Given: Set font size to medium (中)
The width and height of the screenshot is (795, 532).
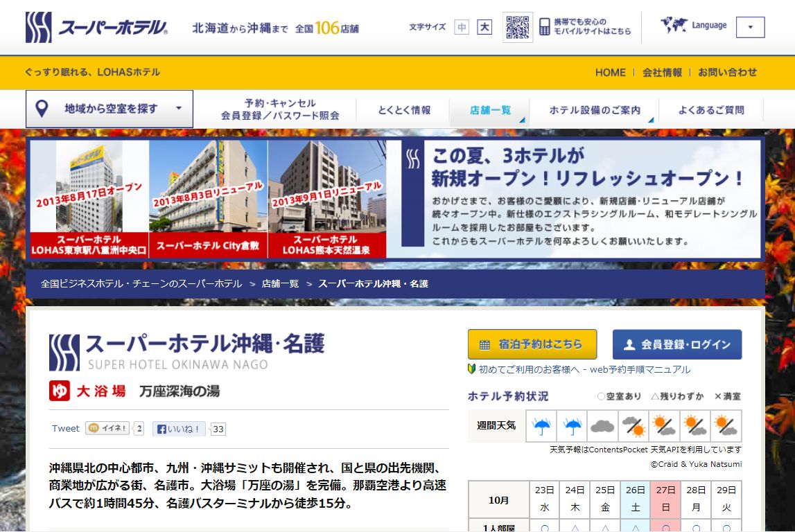Looking at the screenshot, I should coord(462,27).
